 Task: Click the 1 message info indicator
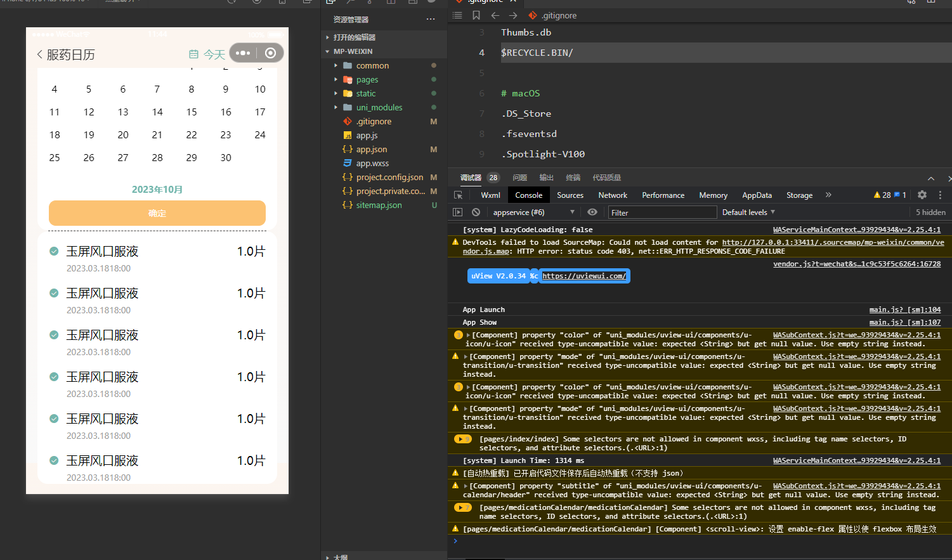tap(900, 195)
